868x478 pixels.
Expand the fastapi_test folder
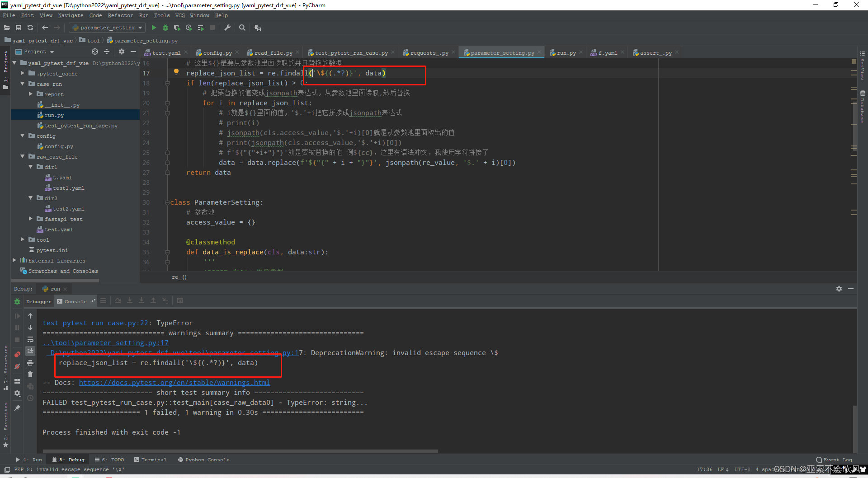coord(30,219)
